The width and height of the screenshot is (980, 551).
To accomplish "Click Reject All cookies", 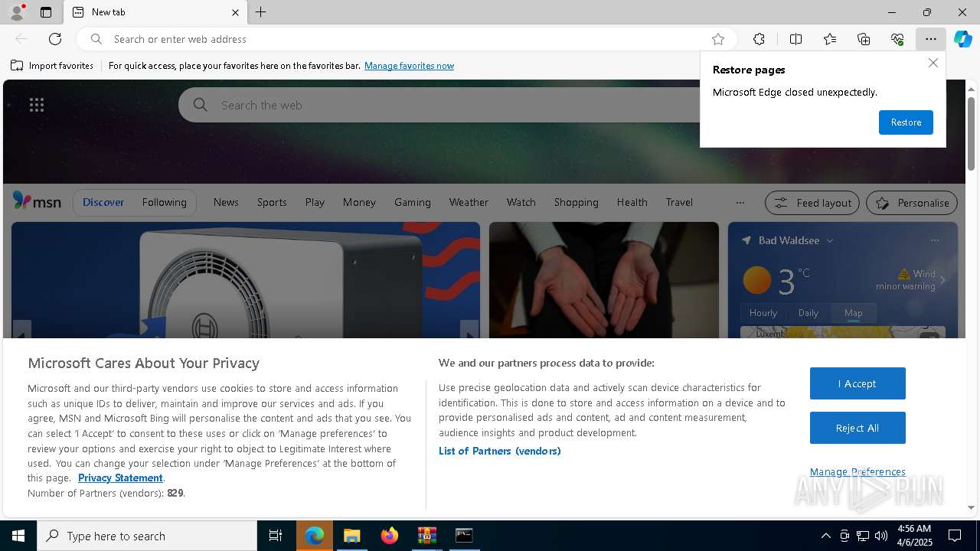I will [x=857, y=428].
